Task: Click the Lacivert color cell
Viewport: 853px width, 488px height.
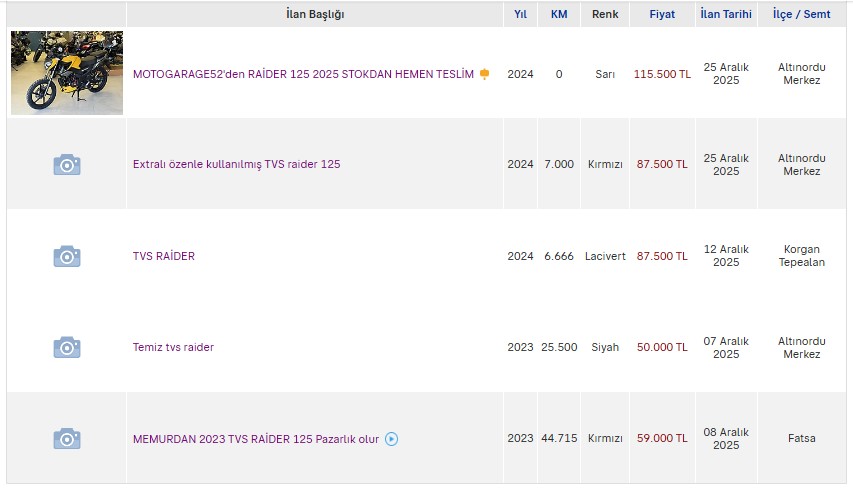Action: 605,256
